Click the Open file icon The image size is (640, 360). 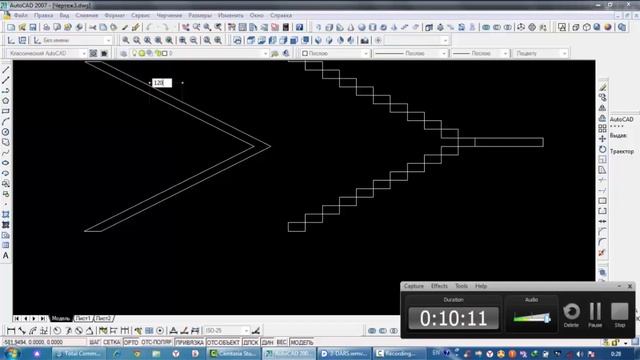(x=22, y=27)
